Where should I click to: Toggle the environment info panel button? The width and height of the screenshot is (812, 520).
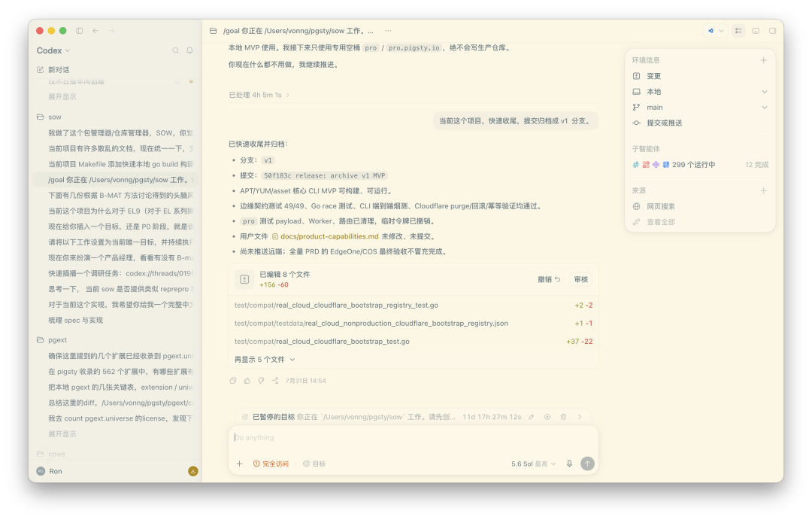(738, 31)
